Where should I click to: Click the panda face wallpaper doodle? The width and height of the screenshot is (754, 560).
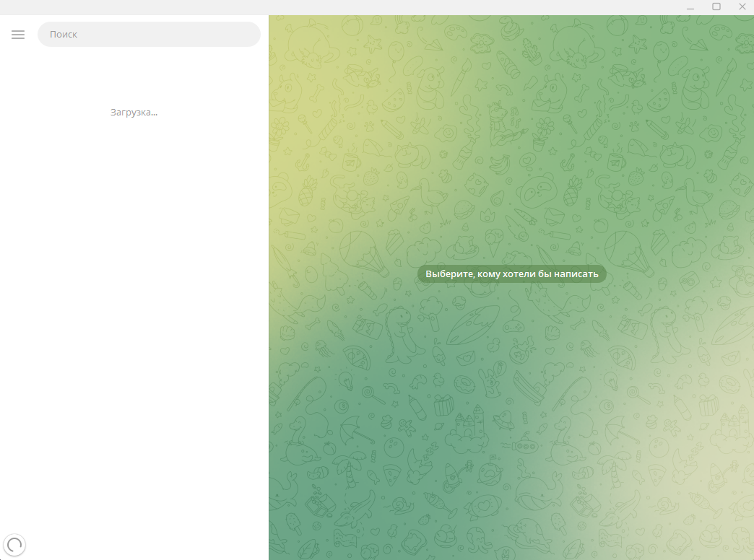(537, 192)
